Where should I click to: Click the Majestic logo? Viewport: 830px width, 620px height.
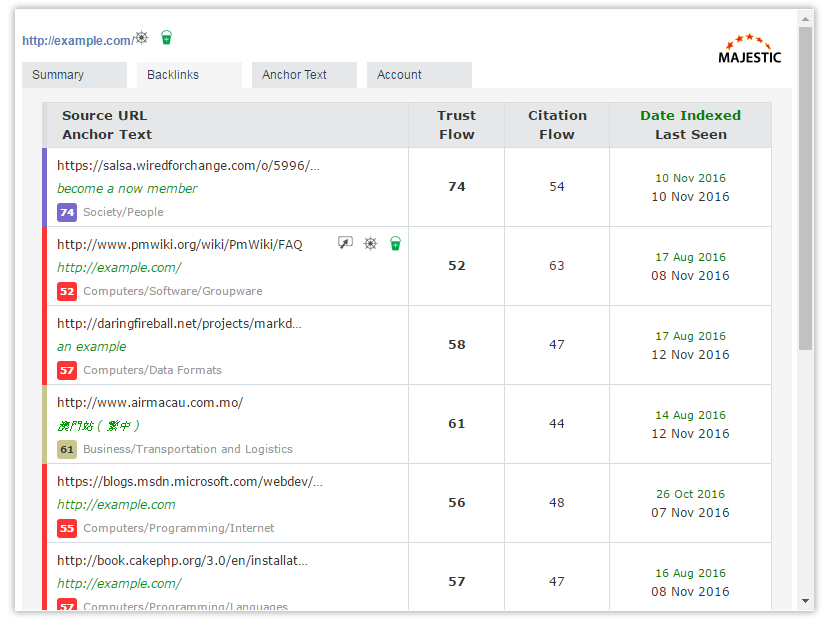749,49
